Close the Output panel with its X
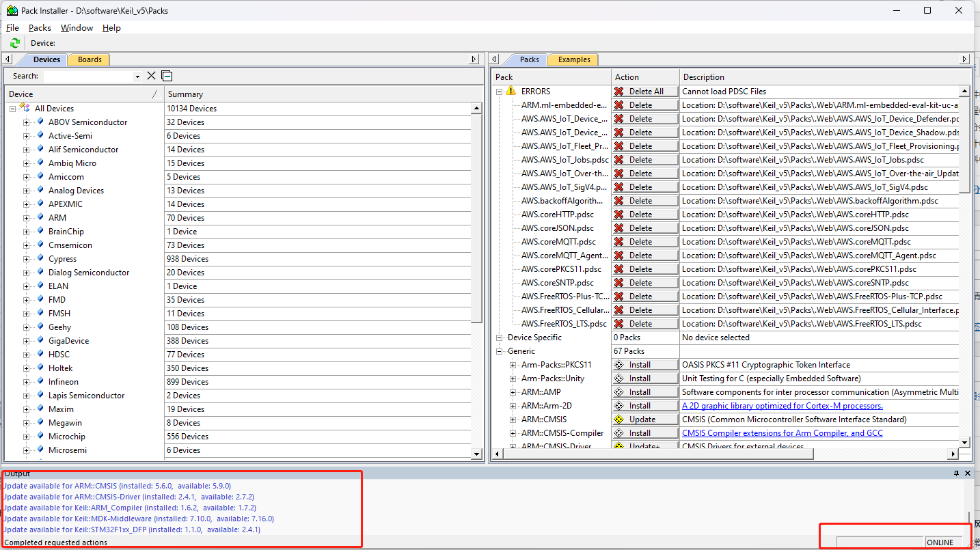The height and width of the screenshot is (550, 980). [968, 473]
